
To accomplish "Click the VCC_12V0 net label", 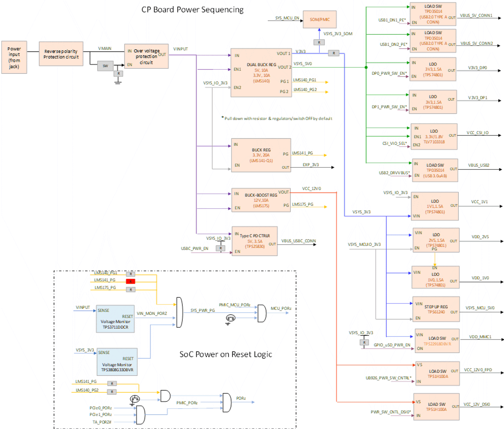I will point(312,189).
